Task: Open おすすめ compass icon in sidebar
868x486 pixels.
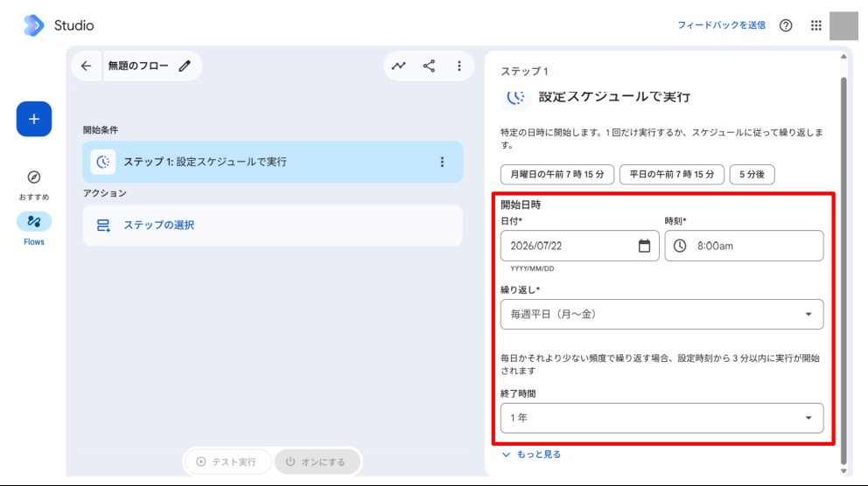Action: 34,177
